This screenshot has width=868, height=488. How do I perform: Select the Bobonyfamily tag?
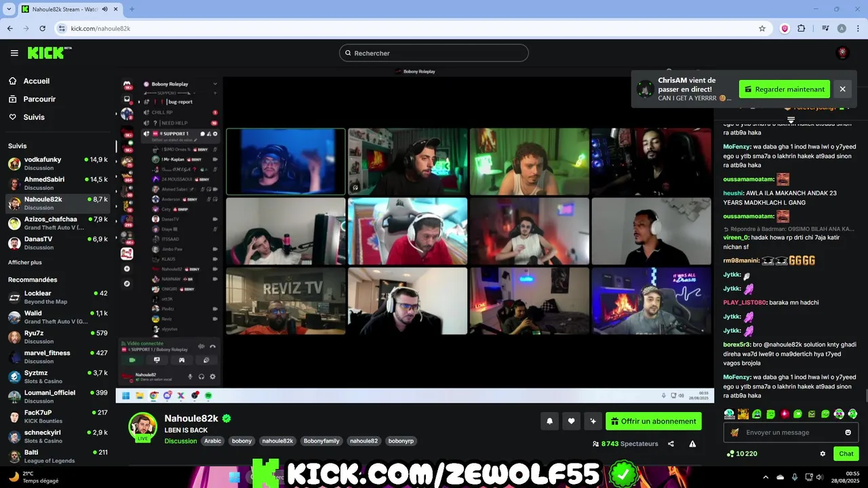tap(321, 441)
